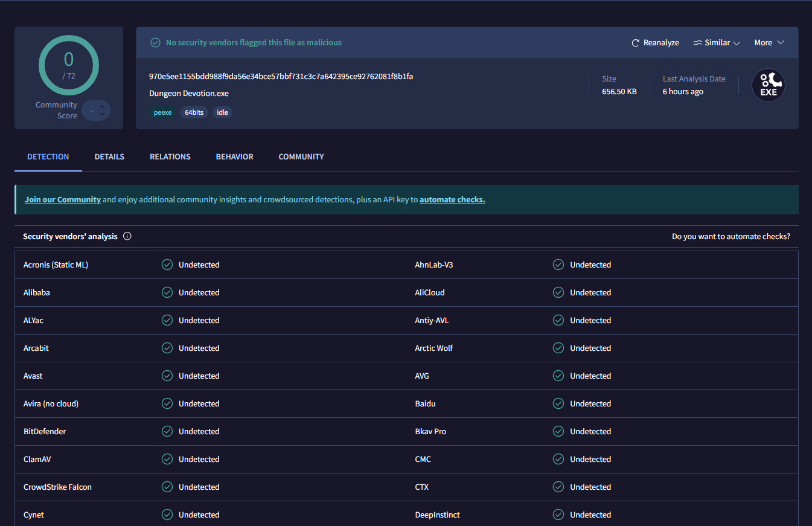
Task: Click the check icon for Arcabit
Action: [x=167, y=348]
